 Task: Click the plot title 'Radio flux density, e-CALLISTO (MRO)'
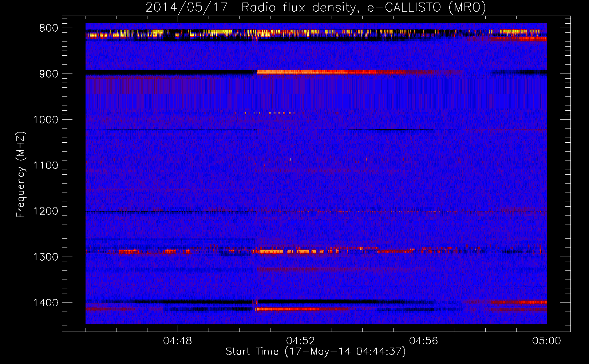coord(363,7)
